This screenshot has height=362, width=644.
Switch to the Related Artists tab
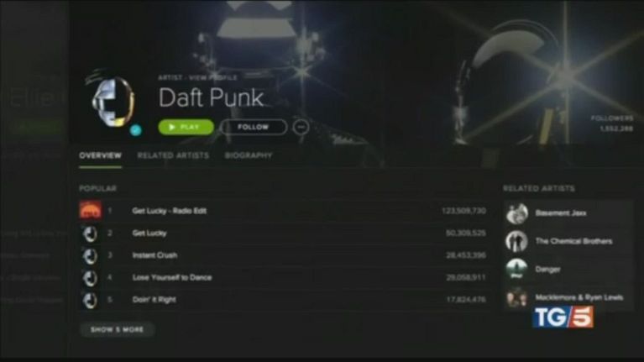coord(173,155)
